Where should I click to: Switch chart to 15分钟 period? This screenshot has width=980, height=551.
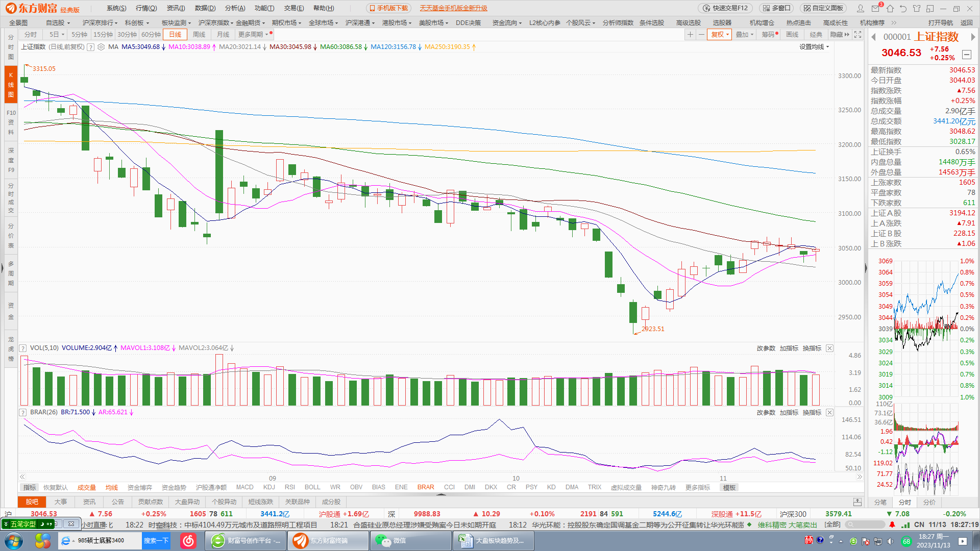click(x=103, y=35)
